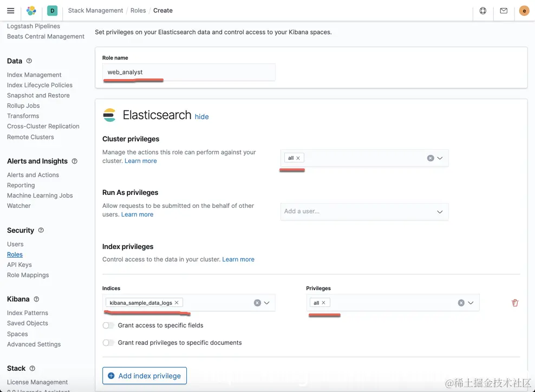Viewport: 535px width, 392px height.
Task: Click Add index privilege button
Action: pos(145,376)
